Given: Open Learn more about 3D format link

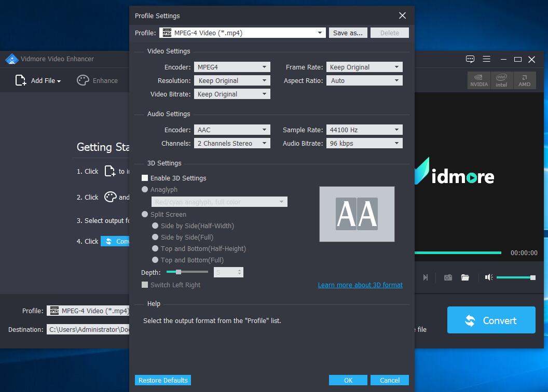Looking at the screenshot, I should click(360, 285).
